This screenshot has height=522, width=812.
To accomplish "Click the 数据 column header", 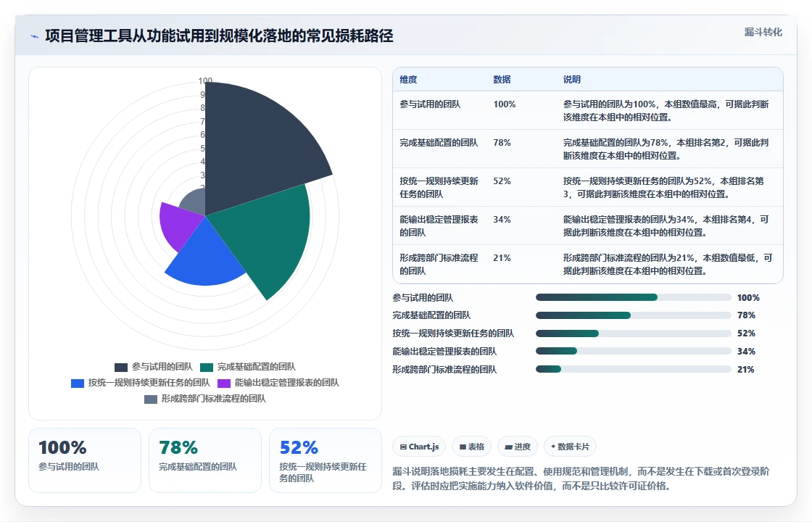I will coord(502,79).
